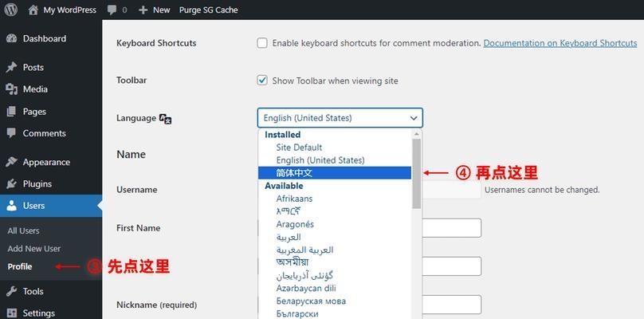This screenshot has width=644, height=319.
Task: Click the dropdown list scrollbar thumb
Action: point(417,174)
